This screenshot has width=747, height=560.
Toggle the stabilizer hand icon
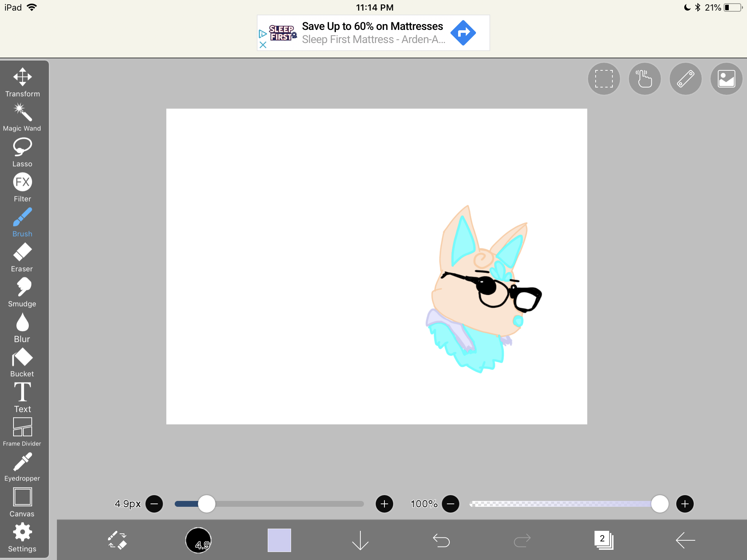click(645, 79)
